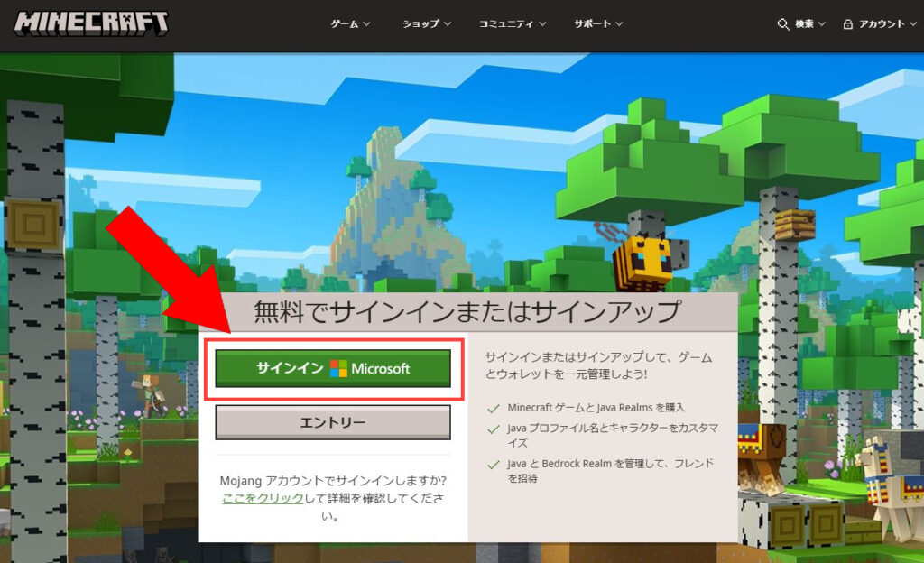
Task: Click the search magnifier icon
Action: pyautogui.click(x=782, y=24)
